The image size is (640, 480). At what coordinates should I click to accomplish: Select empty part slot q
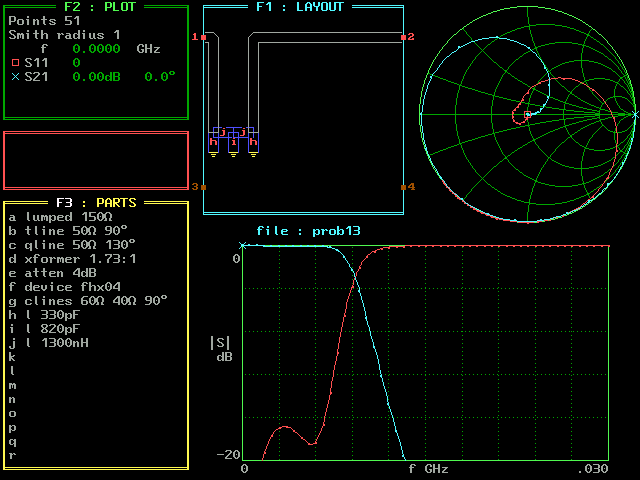[12, 441]
